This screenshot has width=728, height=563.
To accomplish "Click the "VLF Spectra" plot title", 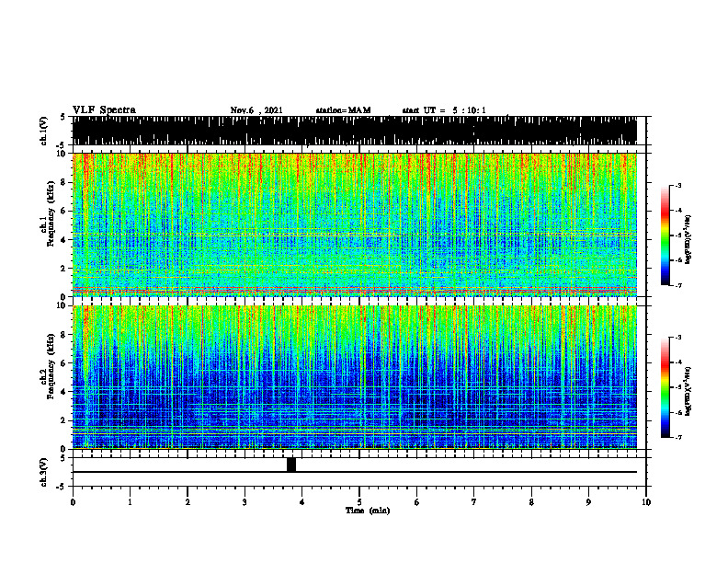I will [104, 109].
